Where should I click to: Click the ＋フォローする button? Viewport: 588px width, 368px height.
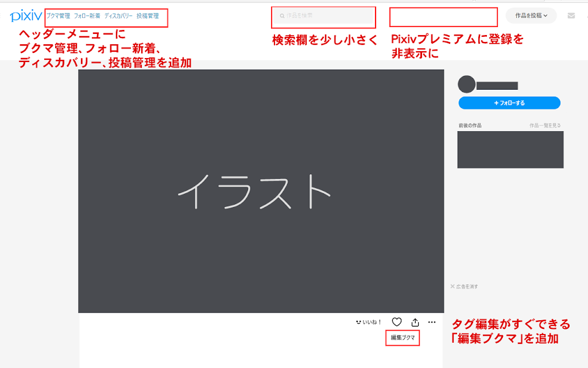(509, 103)
